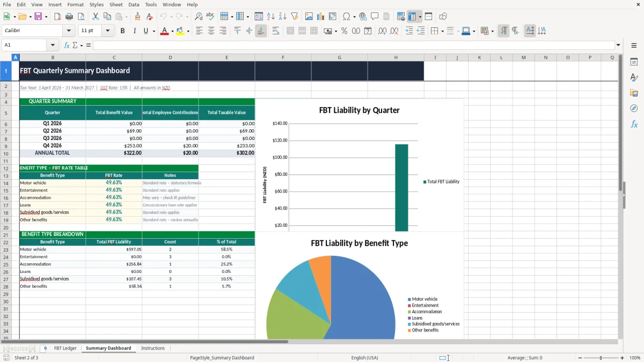Open the Font Size dropdown arrow

point(108,31)
